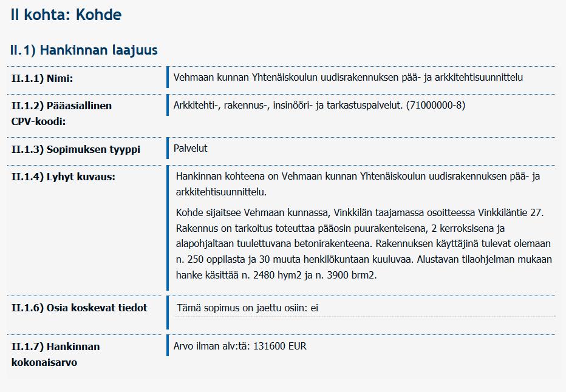Click the 'II.1.3) Sopimuksen tyyppi' label
Screen dimensions: 566x392
coord(76,149)
